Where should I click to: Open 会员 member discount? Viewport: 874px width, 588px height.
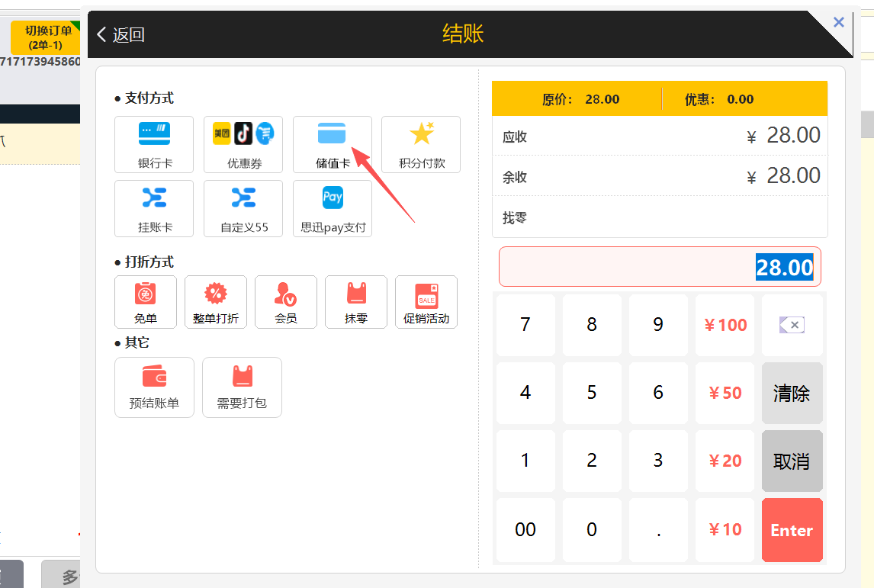tap(285, 302)
